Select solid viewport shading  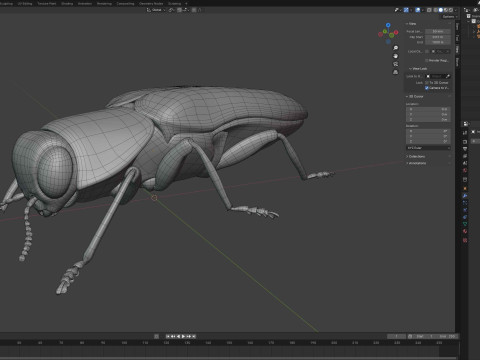coord(441,10)
